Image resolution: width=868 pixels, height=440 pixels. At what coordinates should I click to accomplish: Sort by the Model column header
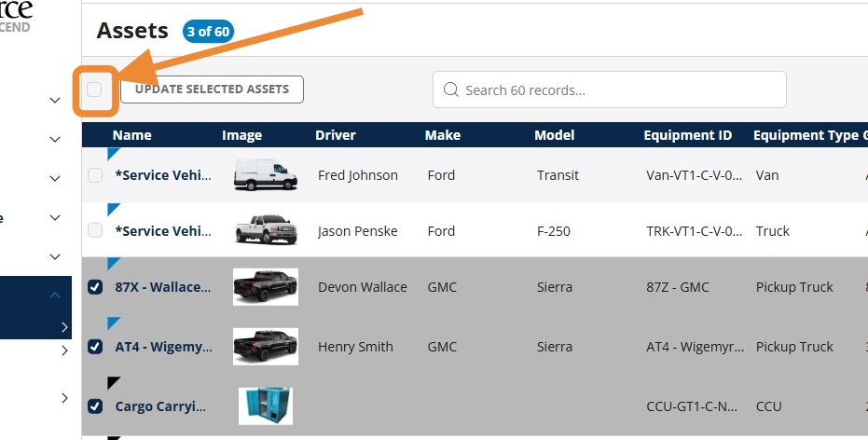[x=554, y=135]
